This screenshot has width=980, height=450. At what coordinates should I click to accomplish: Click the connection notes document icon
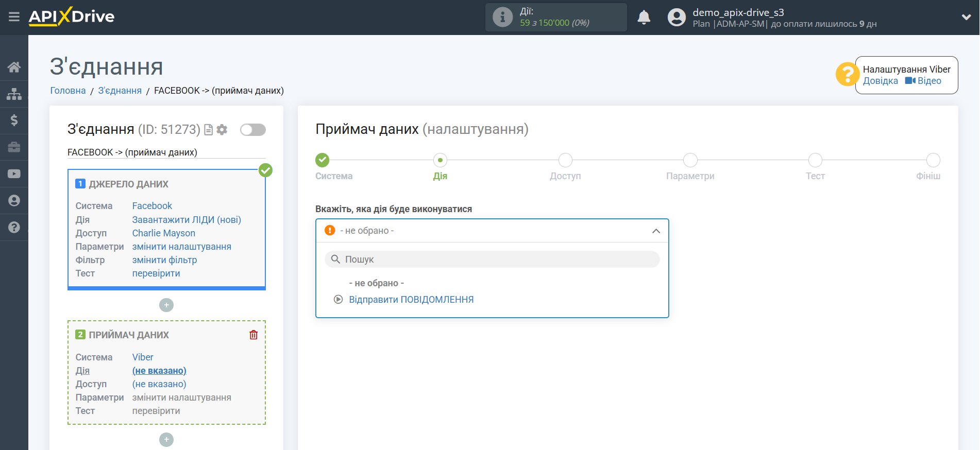[x=209, y=130]
